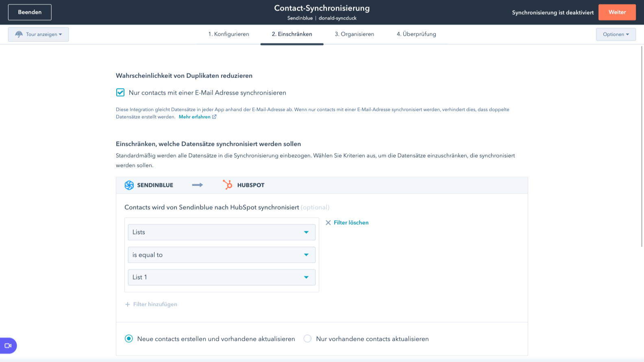Open the Mehr erfahren link
The image size is (644, 362).
195,117
